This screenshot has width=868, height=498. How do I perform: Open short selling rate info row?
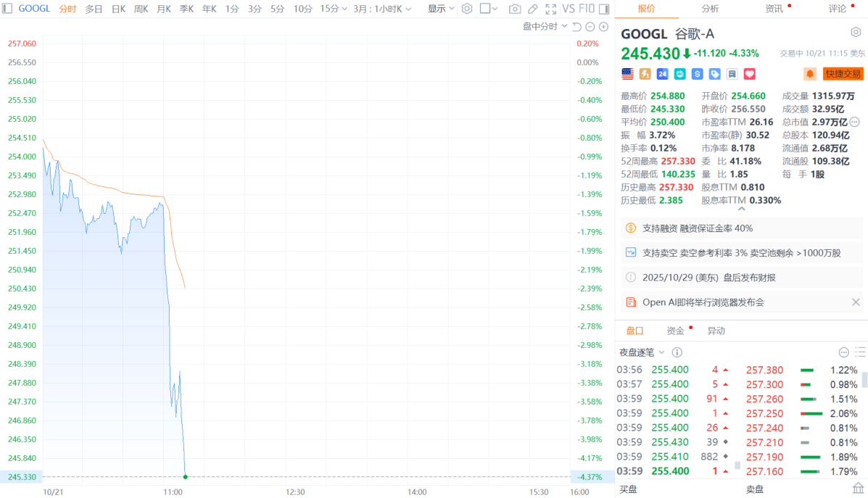click(742, 253)
